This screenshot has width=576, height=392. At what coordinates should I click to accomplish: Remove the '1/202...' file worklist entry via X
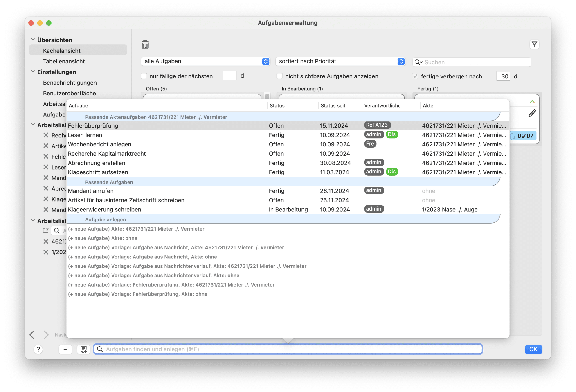(46, 252)
